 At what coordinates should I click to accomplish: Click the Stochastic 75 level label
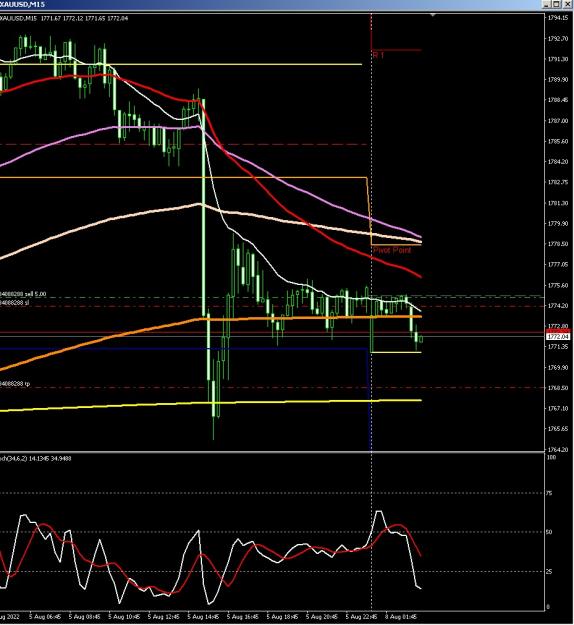click(549, 493)
